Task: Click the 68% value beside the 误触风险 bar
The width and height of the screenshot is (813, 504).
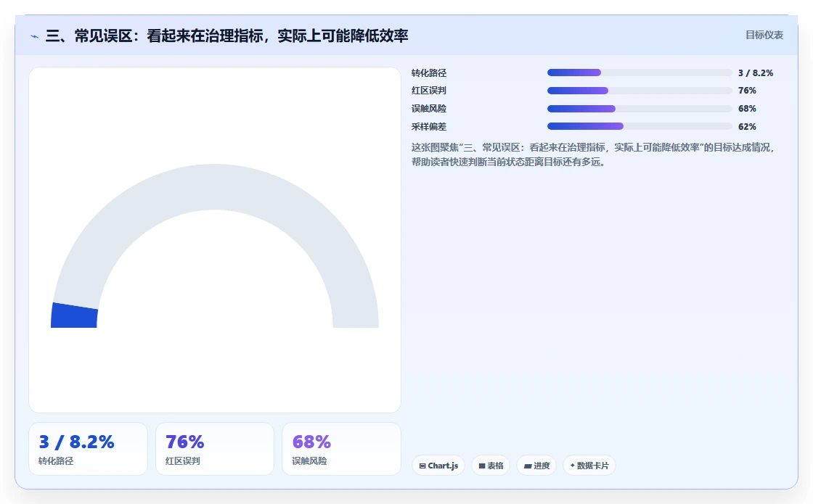Action: tap(747, 109)
